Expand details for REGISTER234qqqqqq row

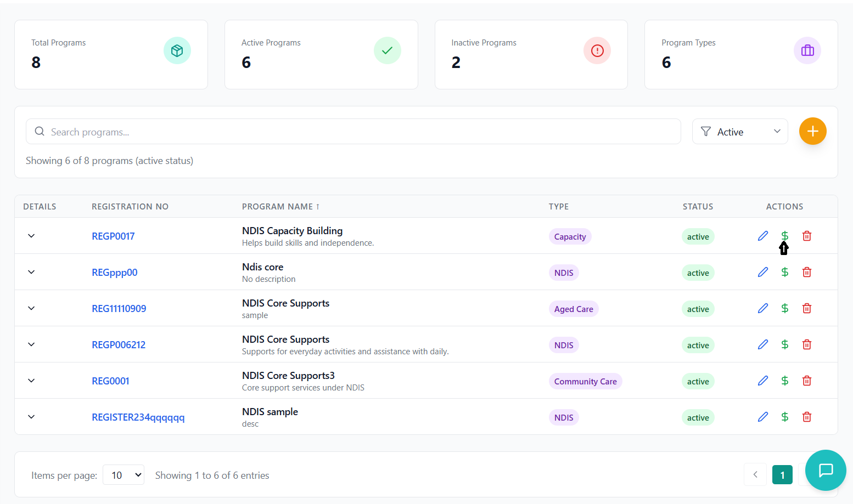click(31, 417)
